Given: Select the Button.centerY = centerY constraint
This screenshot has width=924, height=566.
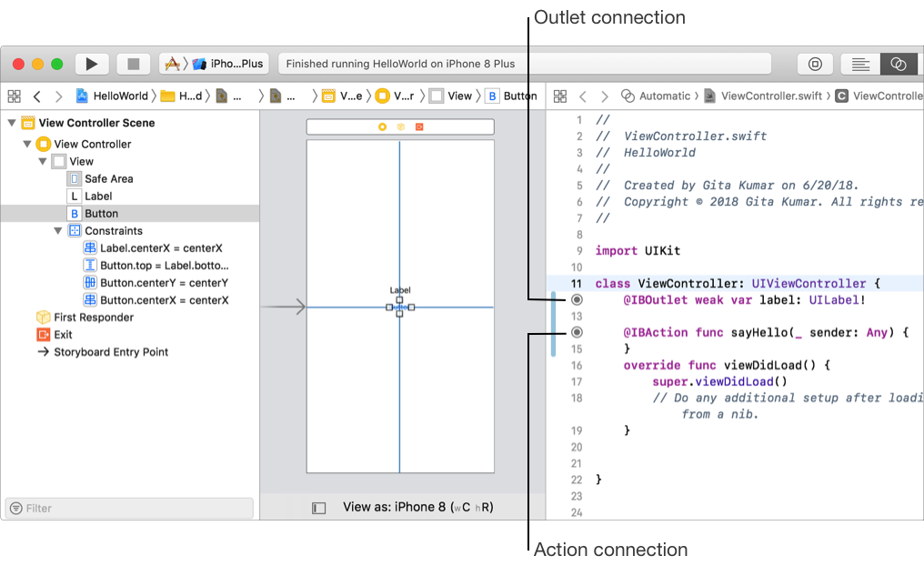Looking at the screenshot, I should [164, 283].
